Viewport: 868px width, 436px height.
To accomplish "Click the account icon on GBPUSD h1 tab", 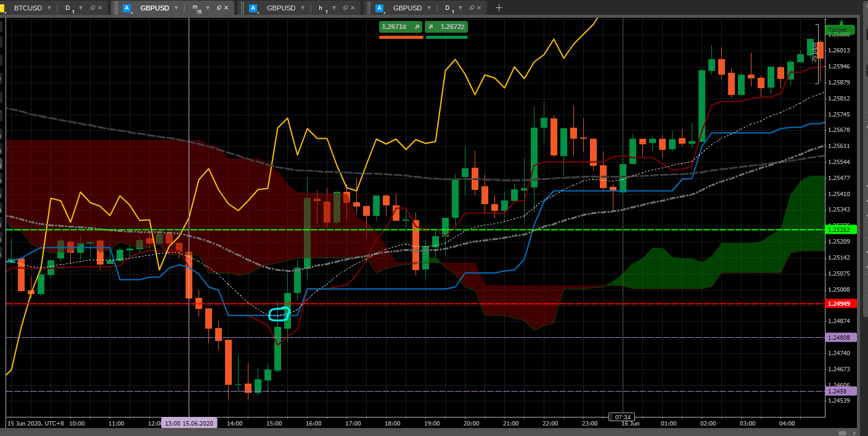I will point(253,8).
